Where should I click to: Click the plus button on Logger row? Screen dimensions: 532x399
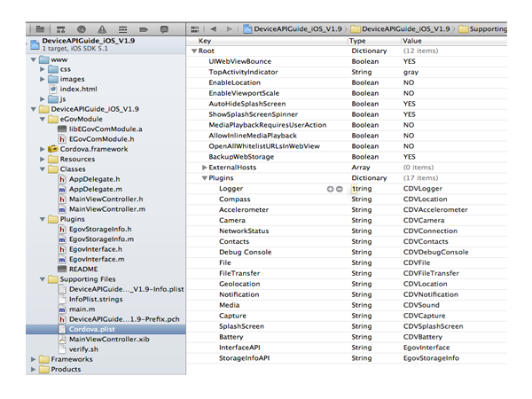pyautogui.click(x=331, y=189)
